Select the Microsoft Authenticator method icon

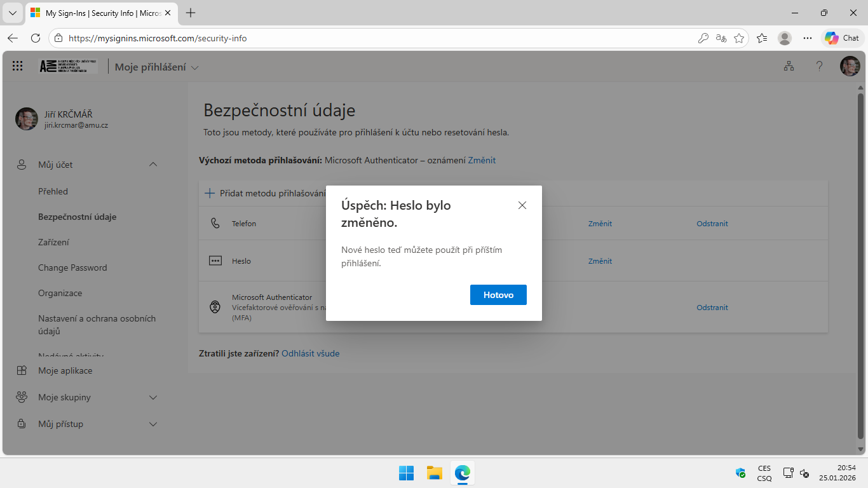click(x=214, y=307)
